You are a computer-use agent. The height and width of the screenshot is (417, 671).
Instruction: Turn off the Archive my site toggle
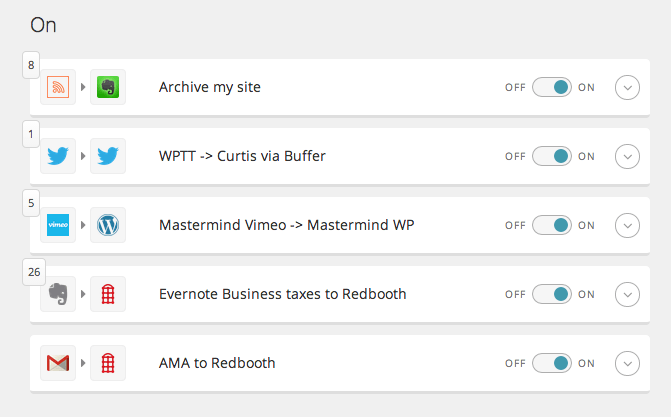tap(551, 87)
